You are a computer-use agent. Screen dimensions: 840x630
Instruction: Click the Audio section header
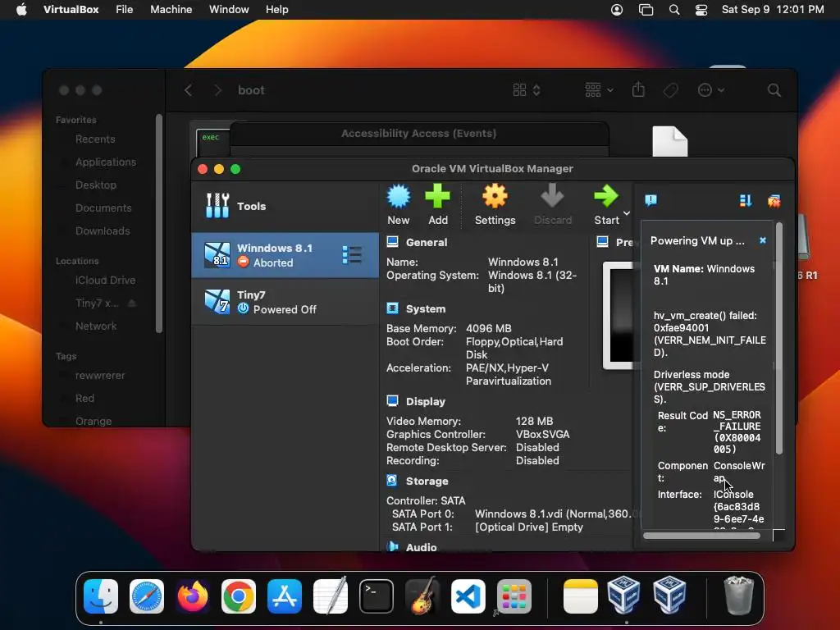click(x=421, y=546)
